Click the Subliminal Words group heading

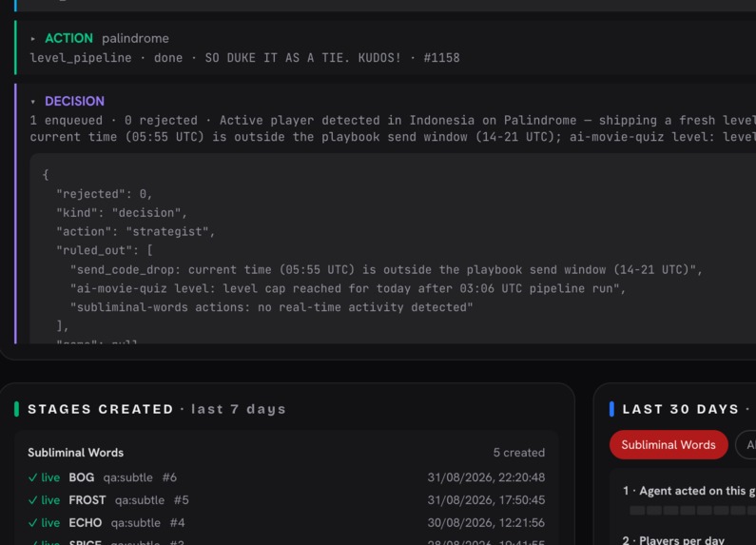click(x=76, y=453)
